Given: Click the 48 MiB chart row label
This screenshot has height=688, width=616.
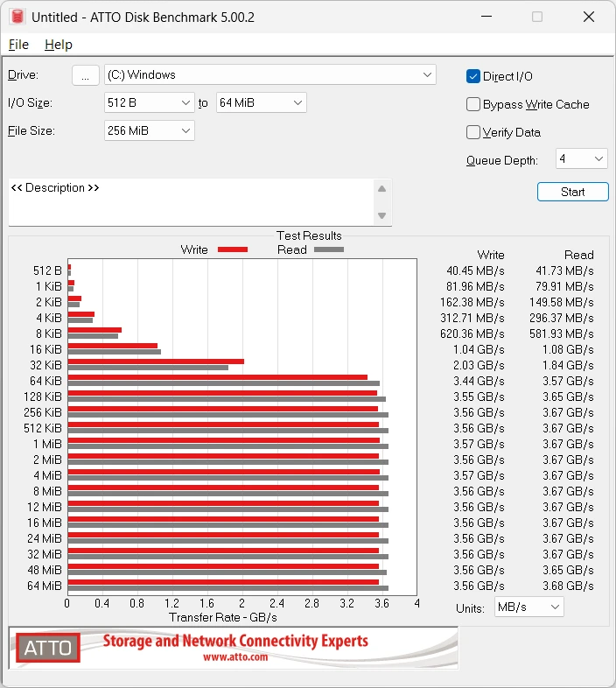Looking at the screenshot, I should click(45, 570).
